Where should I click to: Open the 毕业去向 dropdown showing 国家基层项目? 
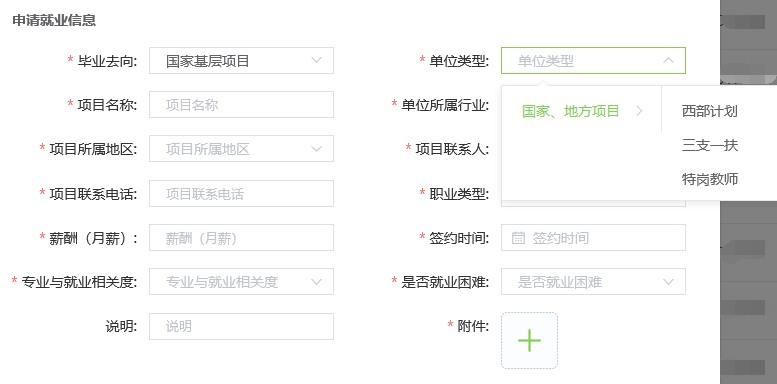(241, 60)
